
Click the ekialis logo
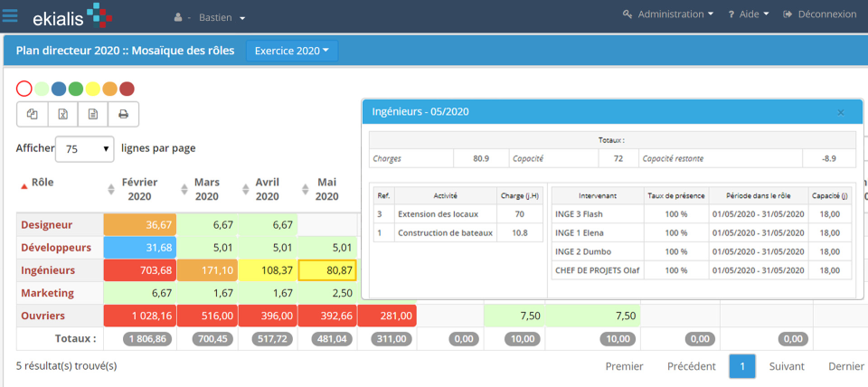(72, 15)
